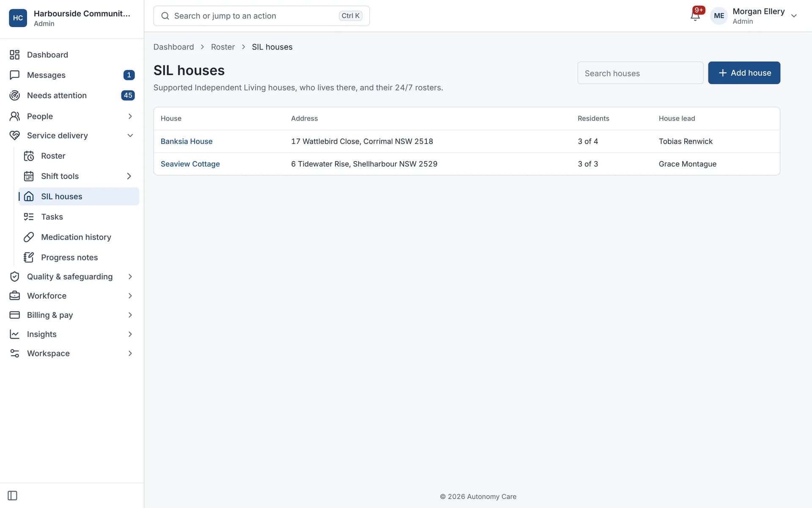Click the Medication history pill icon

29,237
